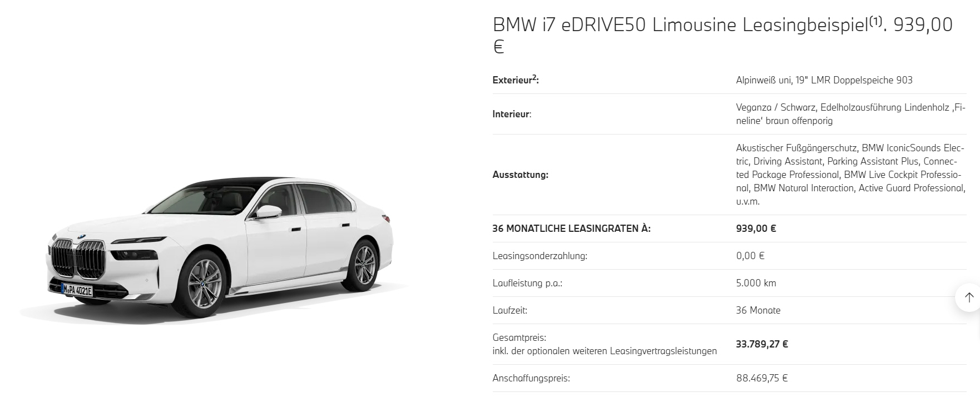This screenshot has width=980, height=402.
Task: Click the 939,00 € monthly rate value
Action: pos(756,229)
